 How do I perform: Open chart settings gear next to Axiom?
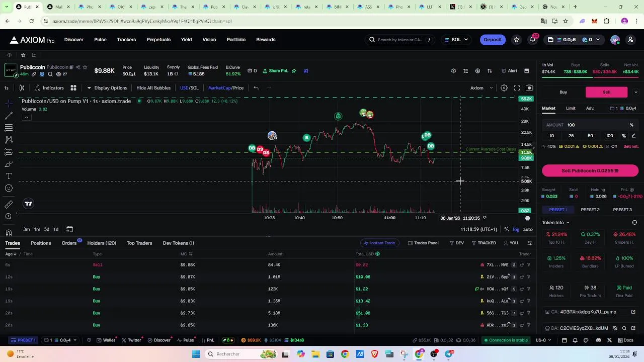coord(504,87)
